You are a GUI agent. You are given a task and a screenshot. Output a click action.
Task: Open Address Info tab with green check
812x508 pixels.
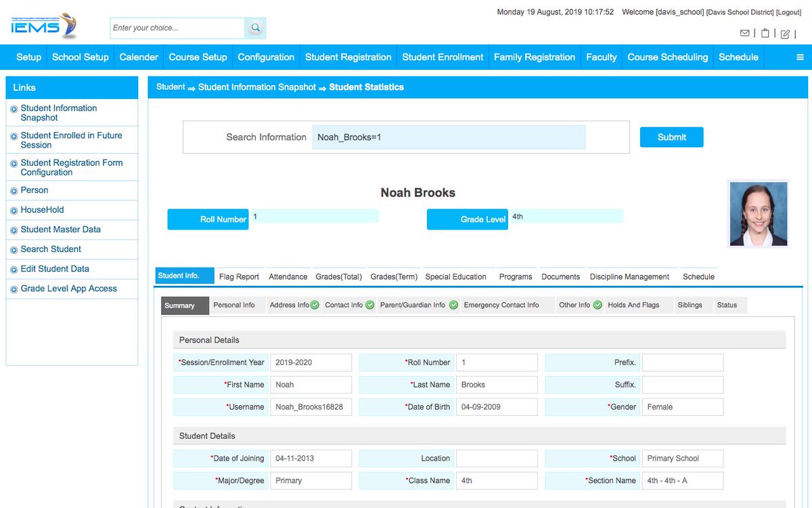click(294, 305)
